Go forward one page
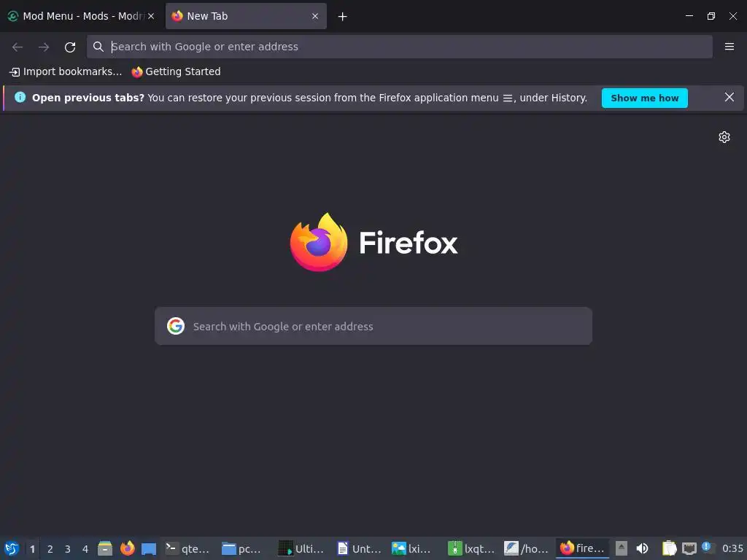The image size is (747, 560). (x=44, y=47)
